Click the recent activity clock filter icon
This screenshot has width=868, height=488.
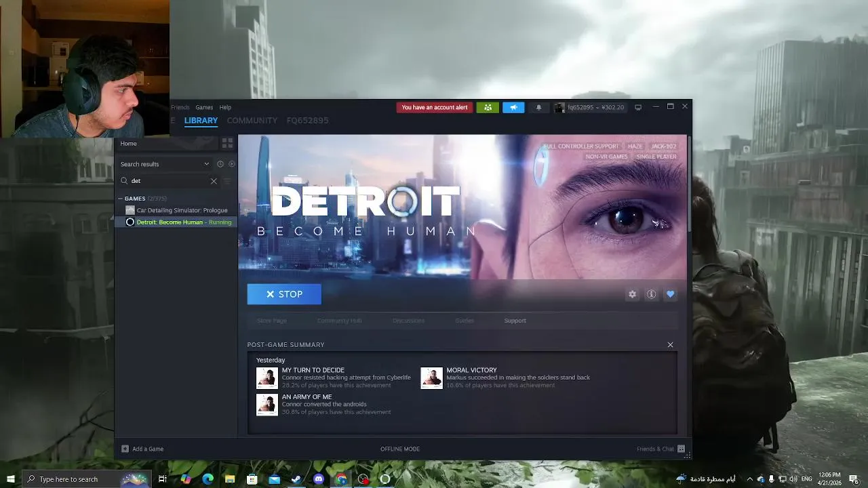coord(220,164)
